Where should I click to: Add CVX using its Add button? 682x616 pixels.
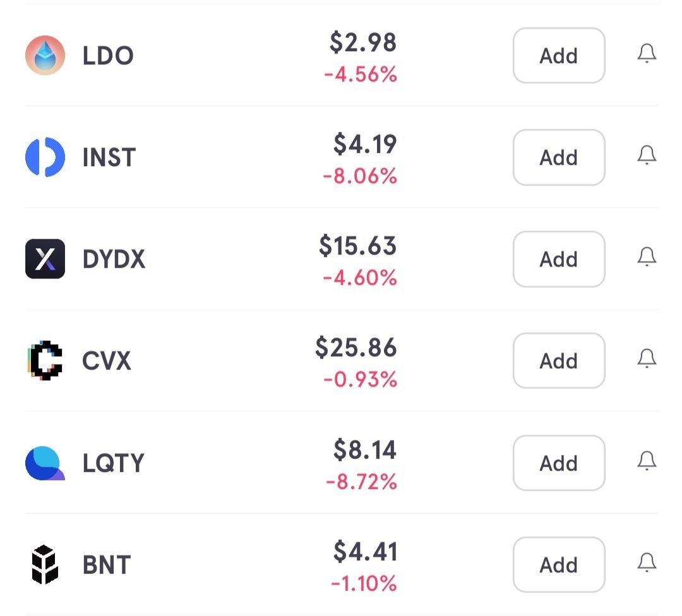559,361
